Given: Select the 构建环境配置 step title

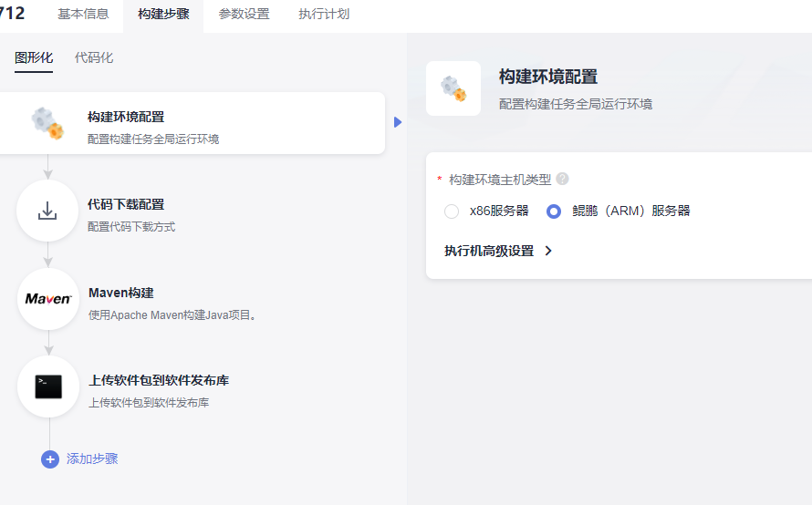Looking at the screenshot, I should point(126,117).
